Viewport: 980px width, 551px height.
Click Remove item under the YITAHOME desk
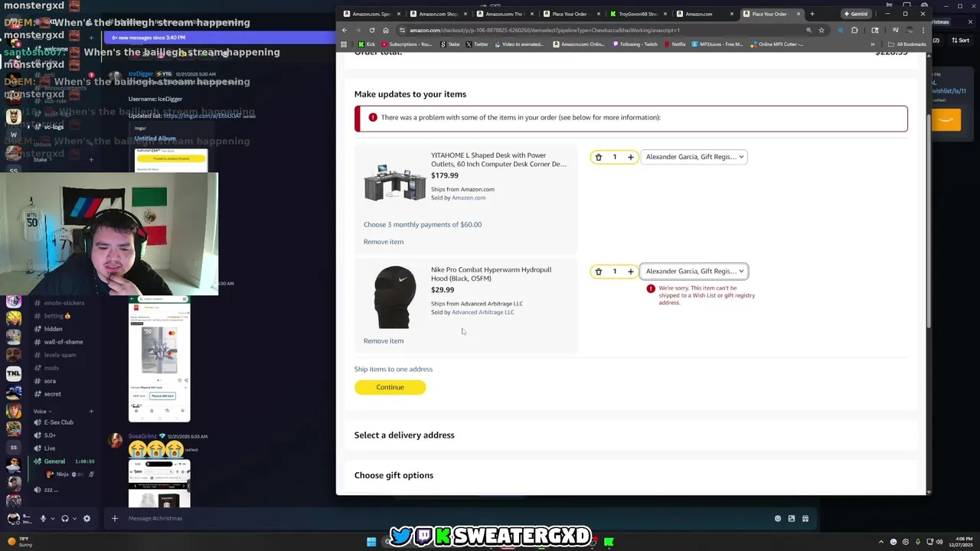(384, 242)
